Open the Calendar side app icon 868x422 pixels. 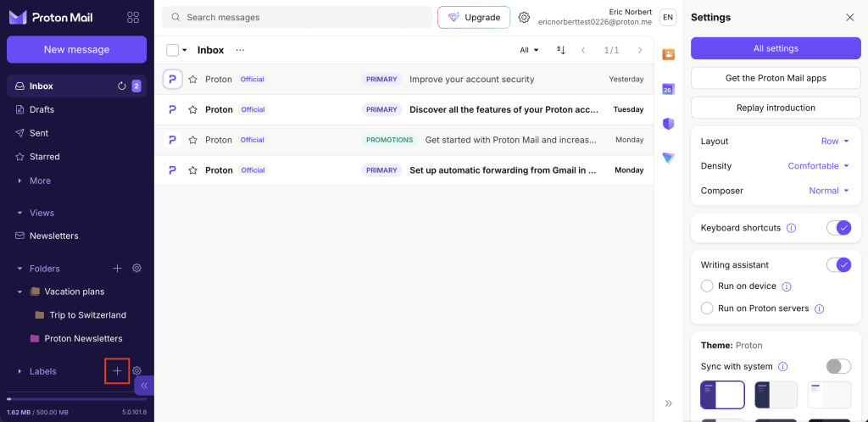pyautogui.click(x=668, y=89)
